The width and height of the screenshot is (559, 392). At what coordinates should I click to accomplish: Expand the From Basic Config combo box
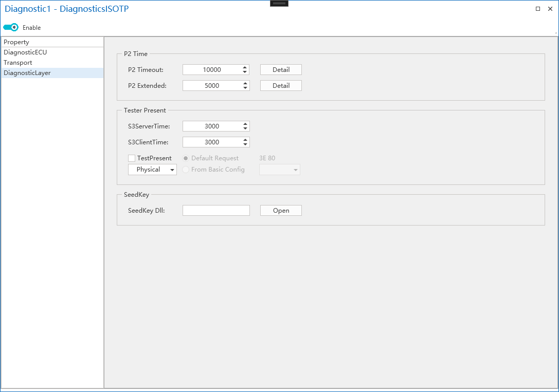280,170
